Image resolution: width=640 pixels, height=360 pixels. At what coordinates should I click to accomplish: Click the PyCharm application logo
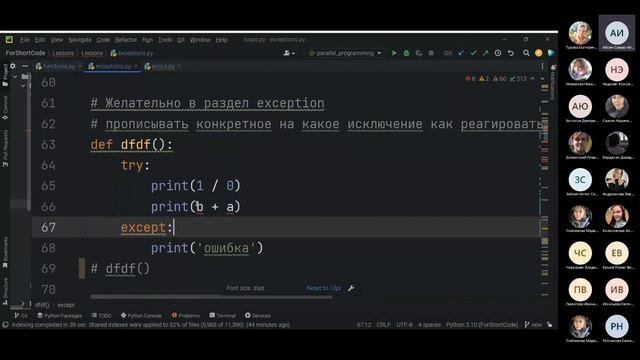[x=9, y=40]
